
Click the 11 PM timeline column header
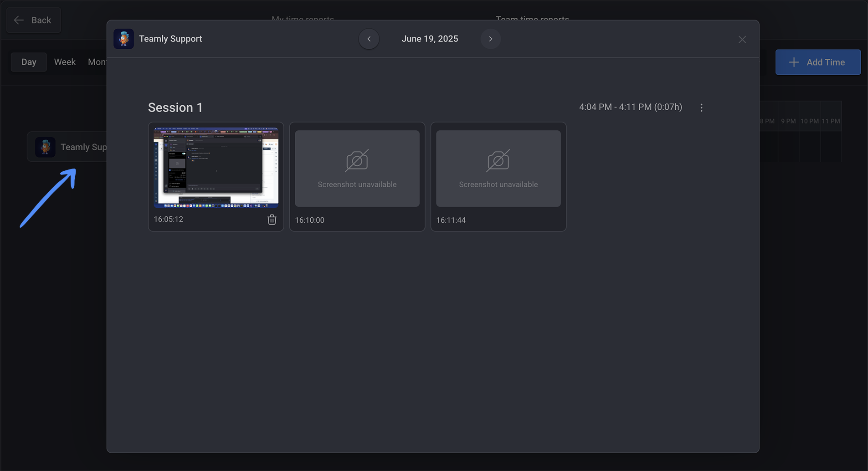click(831, 121)
